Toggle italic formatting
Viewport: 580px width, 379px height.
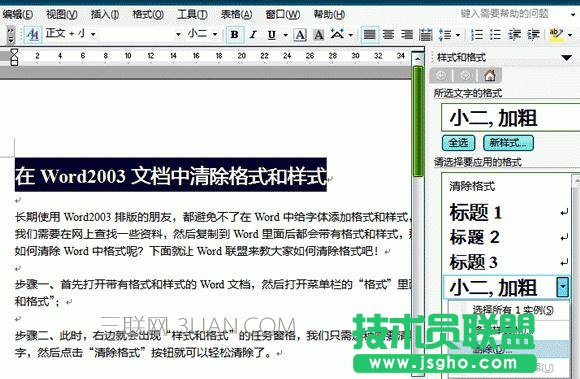(x=253, y=35)
